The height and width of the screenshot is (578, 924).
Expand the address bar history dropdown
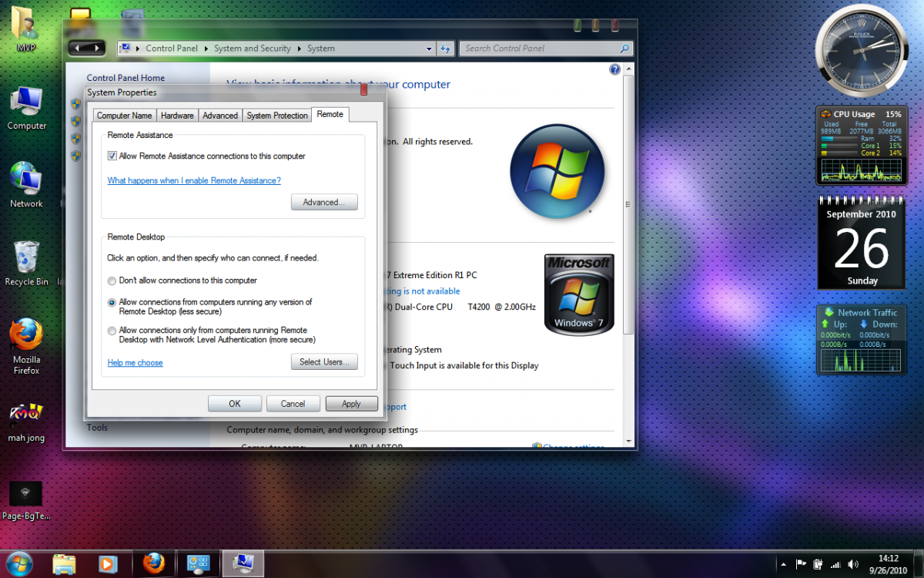pos(430,49)
